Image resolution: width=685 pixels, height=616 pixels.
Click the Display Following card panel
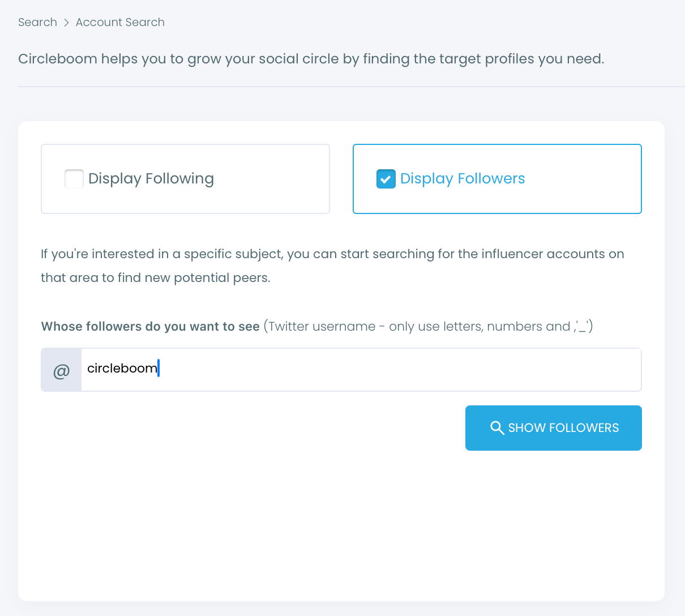[x=185, y=178]
